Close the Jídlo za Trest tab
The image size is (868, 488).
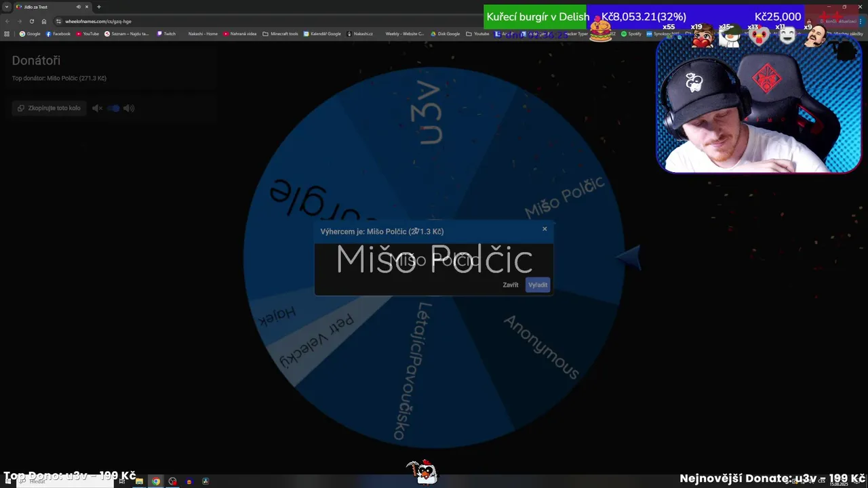(x=87, y=7)
